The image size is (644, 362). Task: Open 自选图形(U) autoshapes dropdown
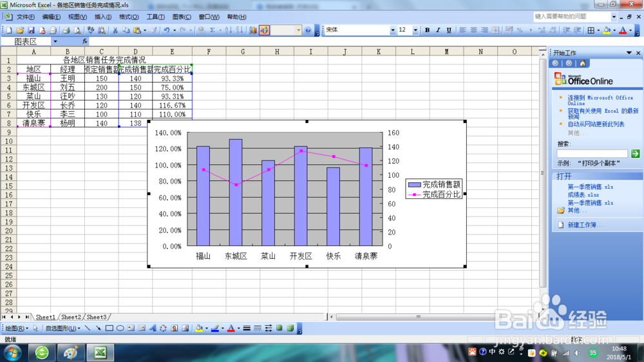62,329
